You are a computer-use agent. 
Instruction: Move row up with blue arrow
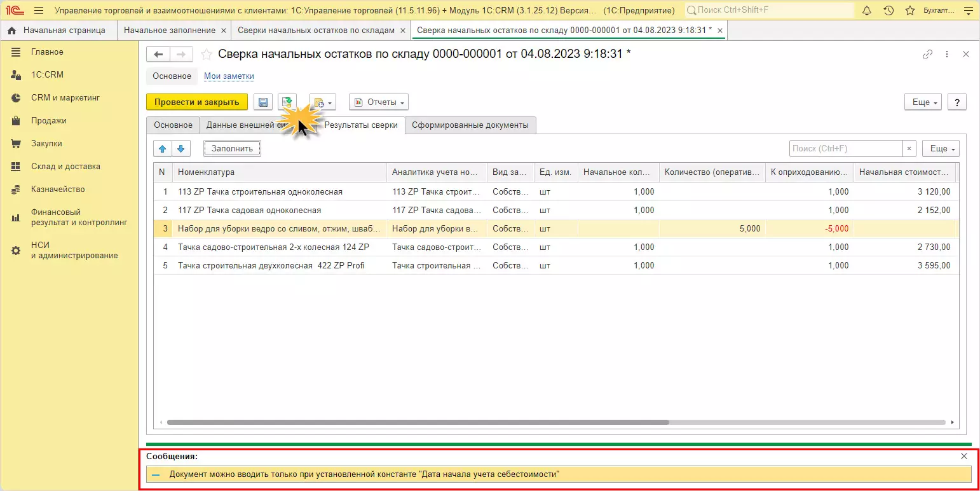(x=163, y=149)
